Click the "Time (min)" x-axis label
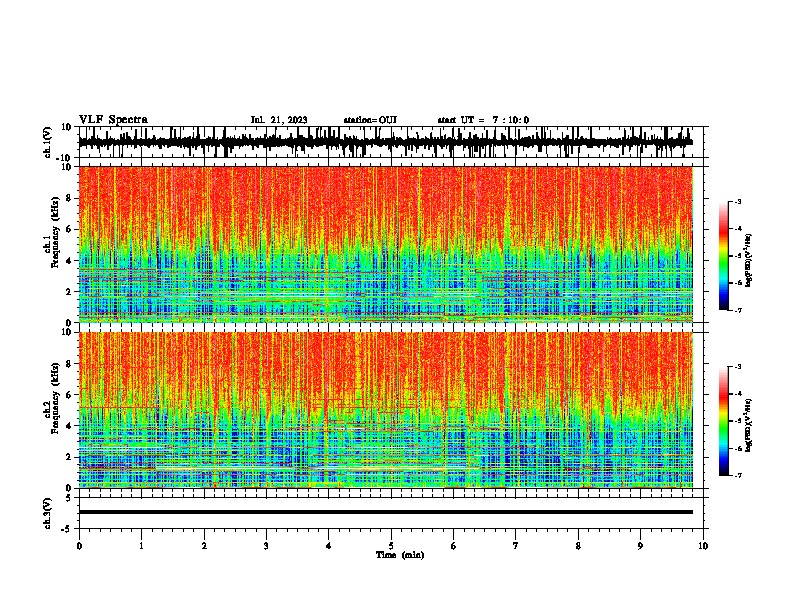The width and height of the screenshot is (792, 612). [x=400, y=555]
